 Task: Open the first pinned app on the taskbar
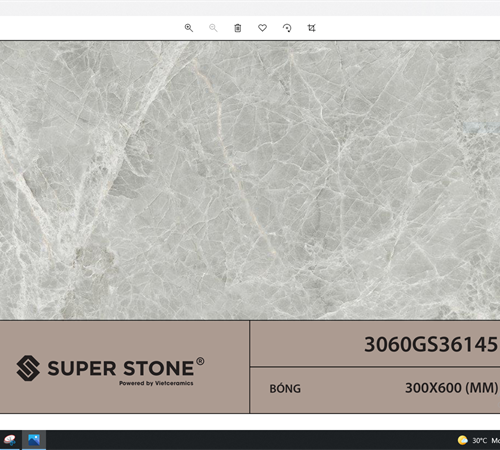pyautogui.click(x=10, y=440)
